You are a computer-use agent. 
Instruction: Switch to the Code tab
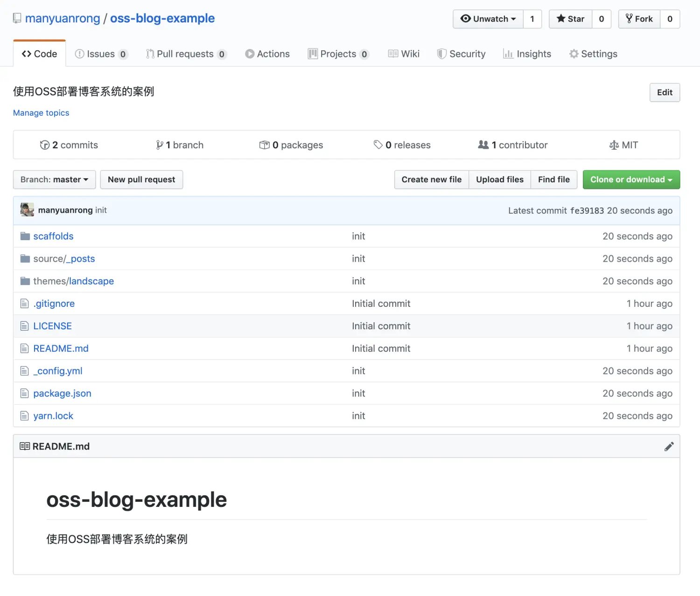(x=40, y=54)
